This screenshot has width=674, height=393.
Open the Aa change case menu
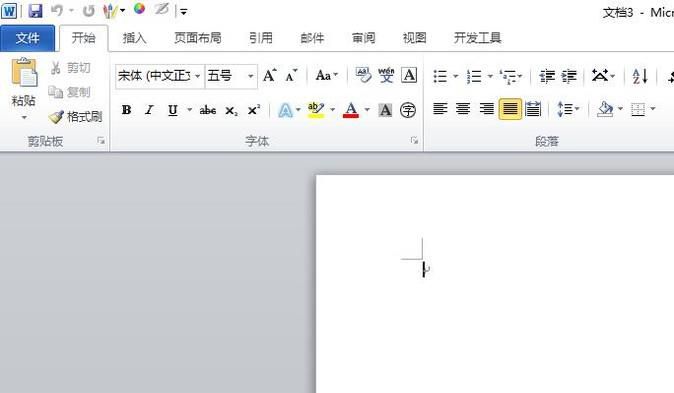[326, 76]
